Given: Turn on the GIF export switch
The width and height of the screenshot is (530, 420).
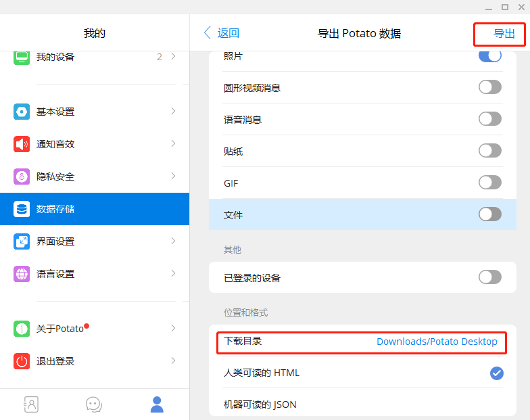Looking at the screenshot, I should [489, 183].
